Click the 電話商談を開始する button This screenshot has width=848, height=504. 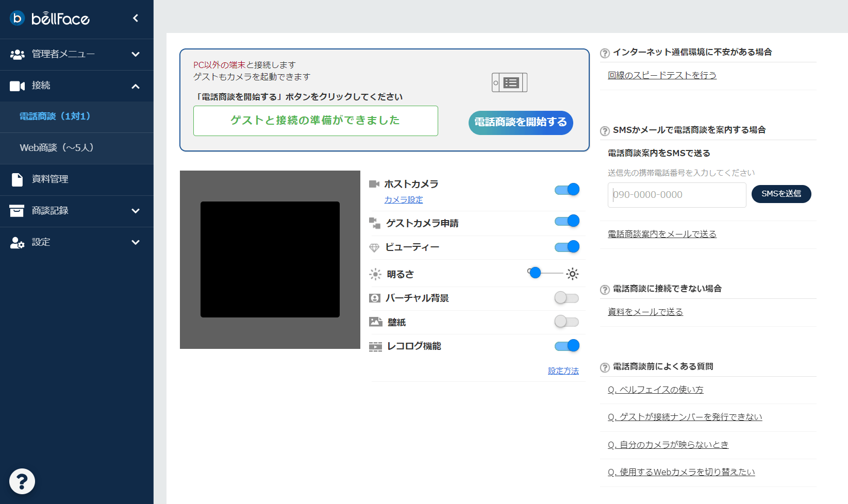click(520, 123)
